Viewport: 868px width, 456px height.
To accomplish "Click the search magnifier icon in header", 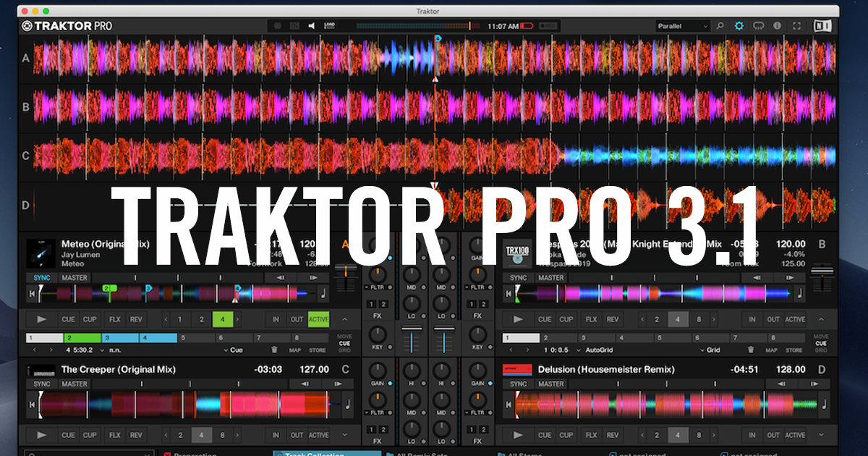I will 720,26.
